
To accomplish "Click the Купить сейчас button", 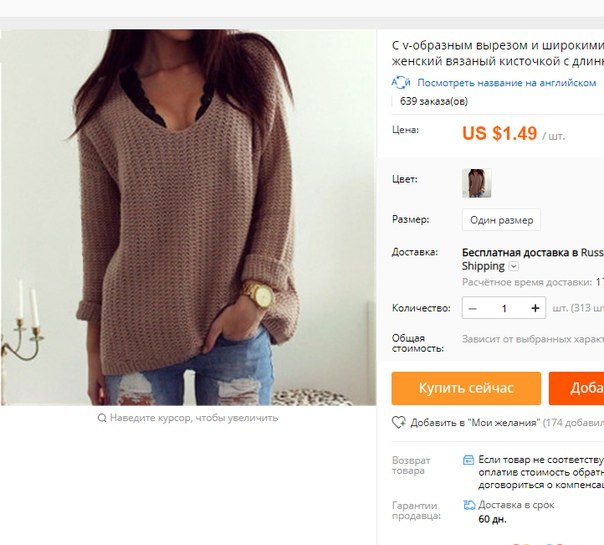I will (x=466, y=388).
